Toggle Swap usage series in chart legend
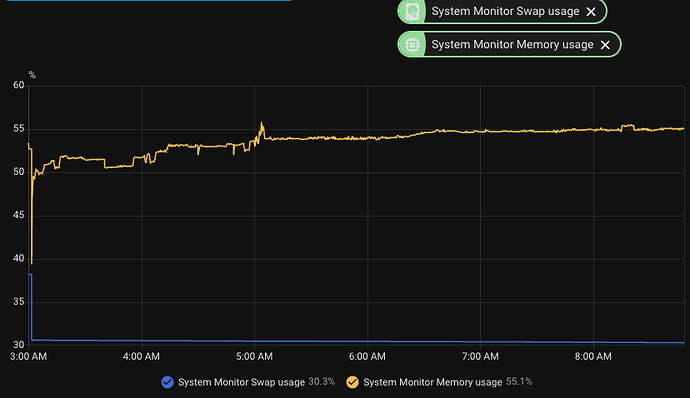The width and height of the screenshot is (690, 398). pyautogui.click(x=167, y=382)
